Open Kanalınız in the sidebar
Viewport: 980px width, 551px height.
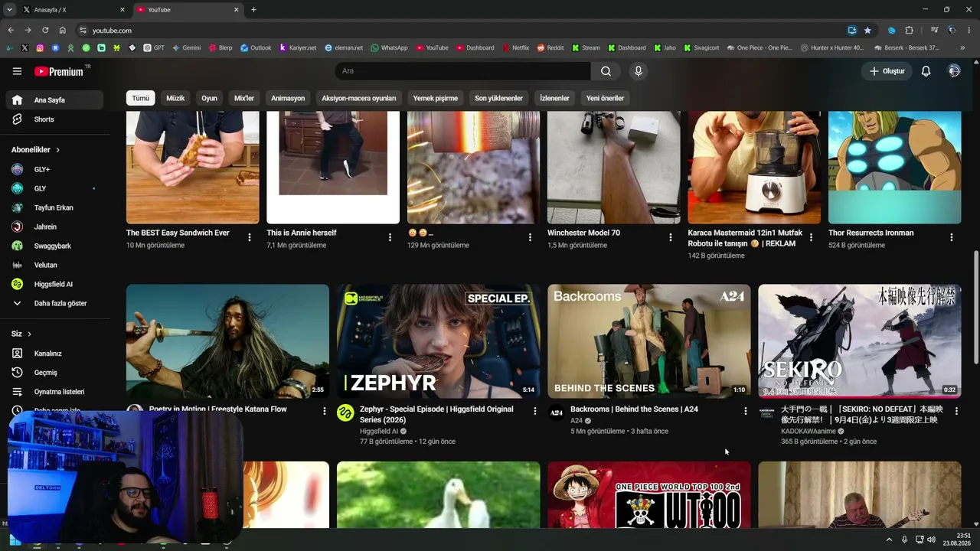54,354
